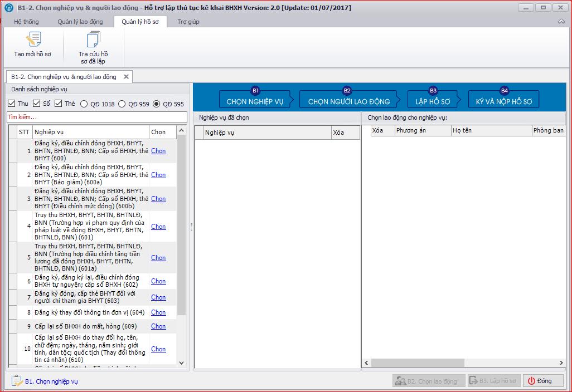Click Chọn link for nghiệp vụ 600

point(158,151)
